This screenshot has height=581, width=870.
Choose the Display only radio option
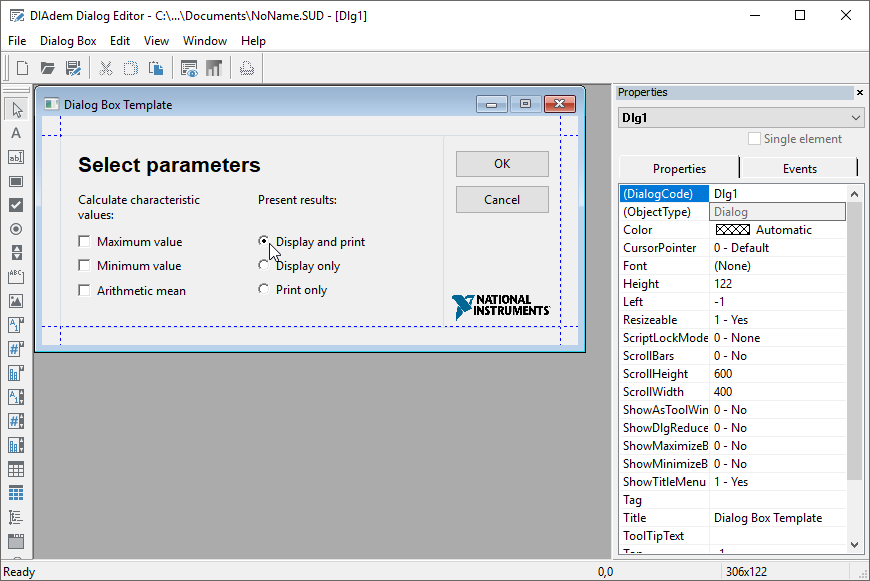coord(264,266)
